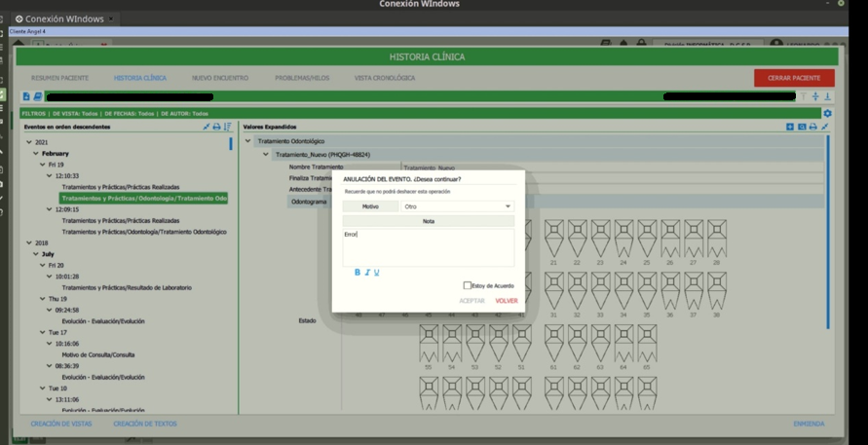Viewport: 868px width, 445px height.
Task: Collapse the 2018 year node
Action: click(29, 243)
